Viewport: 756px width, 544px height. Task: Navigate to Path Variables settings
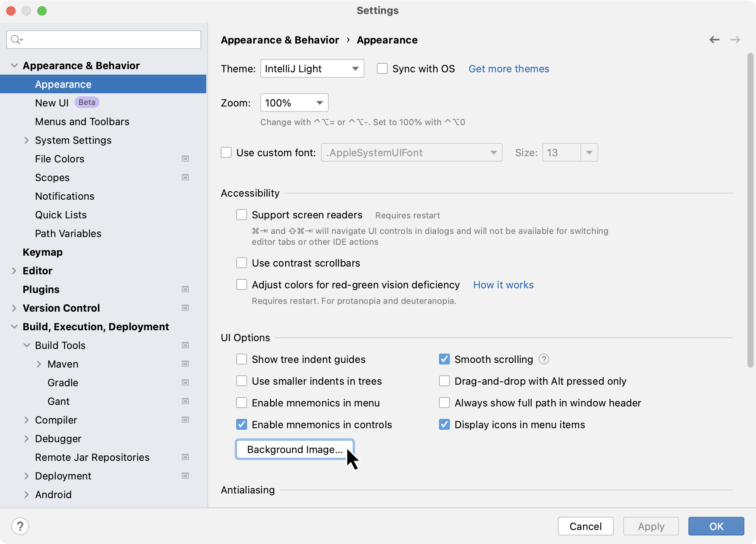[68, 234]
